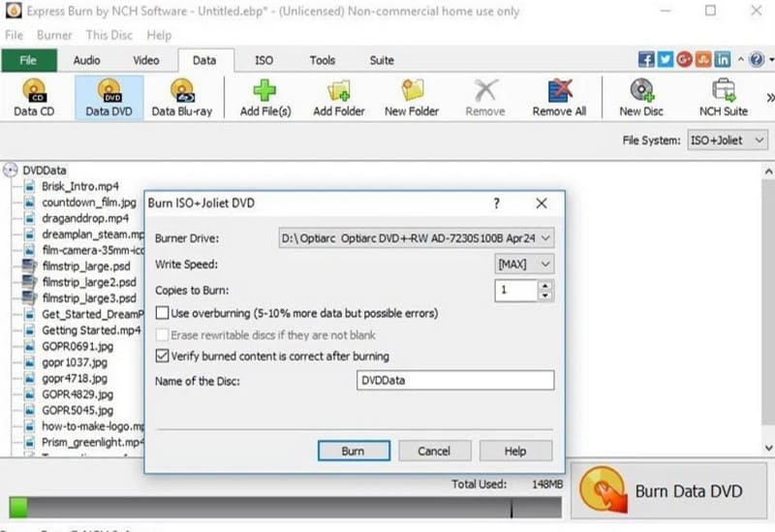Viewport: 775px width, 532px height.
Task: Open the NCH Suite toolbar icon
Action: pyautogui.click(x=723, y=91)
